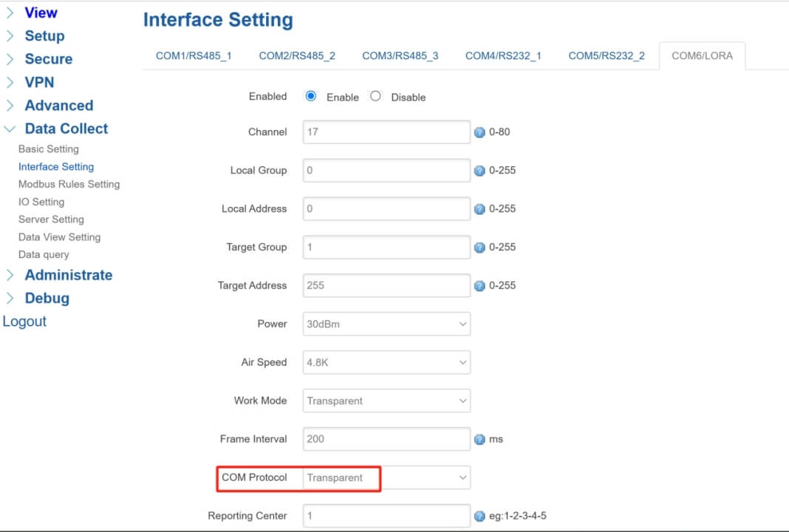Viewport: 789px width, 532px height.
Task: Expand the VPN menu section
Action: pyautogui.click(x=39, y=82)
